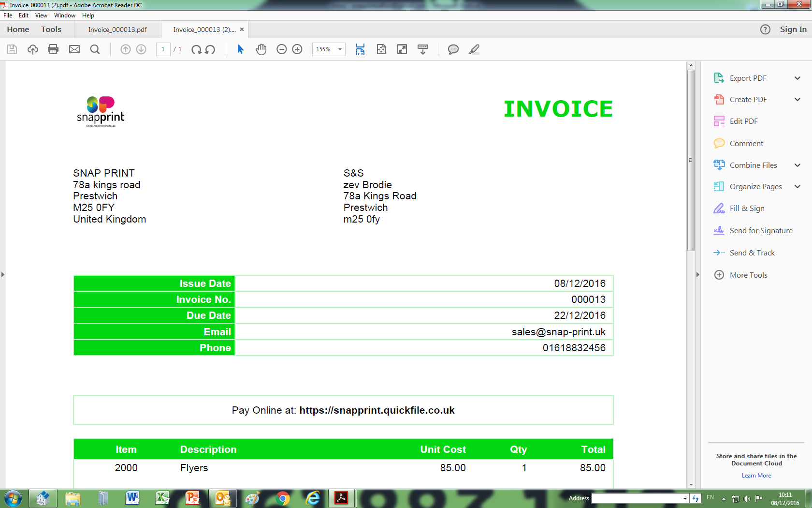Toggle the Hand tool
Screen dimensions: 812x508
point(261,49)
